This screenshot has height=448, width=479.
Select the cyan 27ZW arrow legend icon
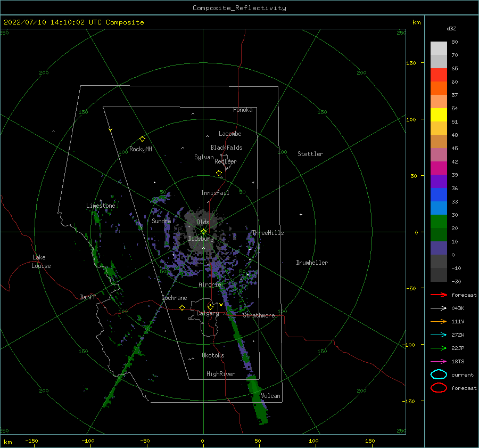(439, 335)
